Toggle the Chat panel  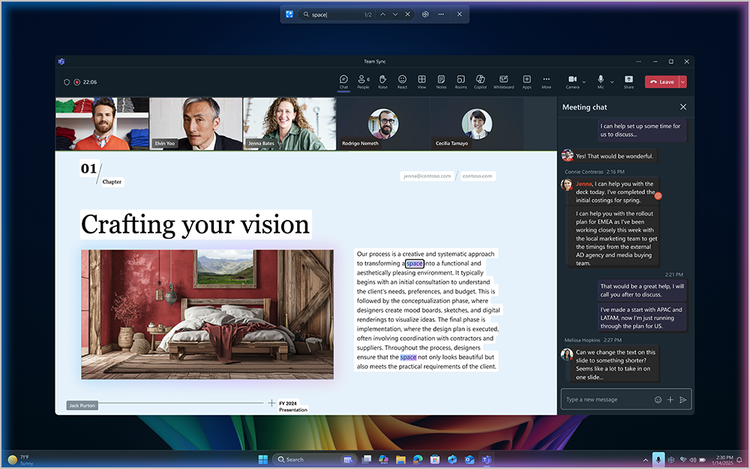[x=343, y=81]
